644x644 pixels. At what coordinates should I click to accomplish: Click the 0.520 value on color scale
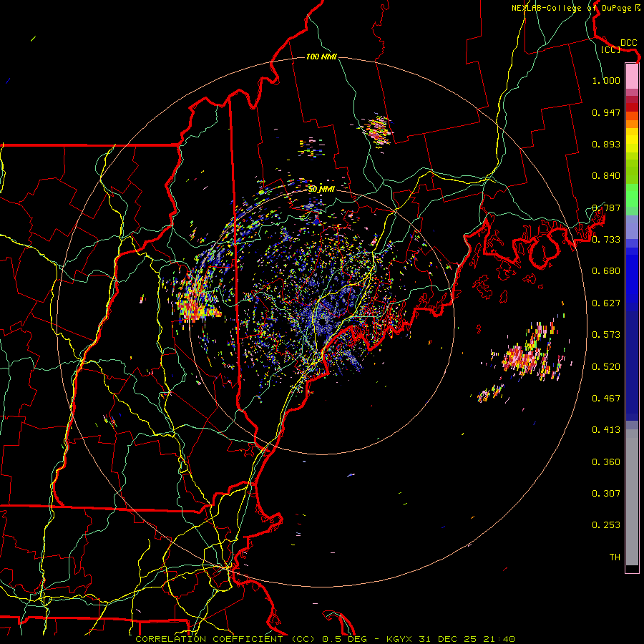606,367
